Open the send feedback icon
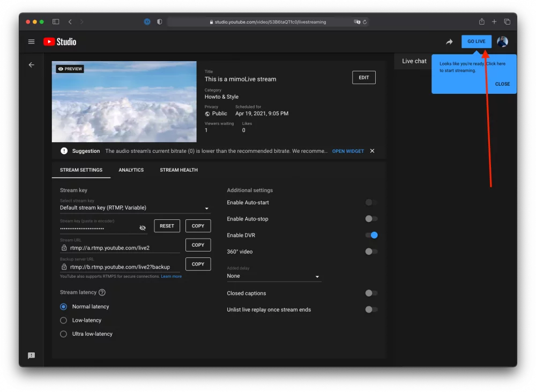 (32, 356)
